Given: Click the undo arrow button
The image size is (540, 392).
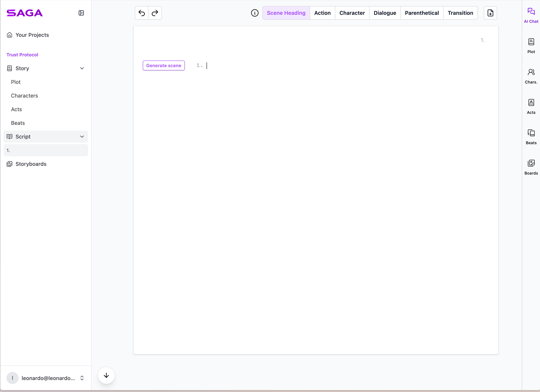Looking at the screenshot, I should [x=142, y=13].
